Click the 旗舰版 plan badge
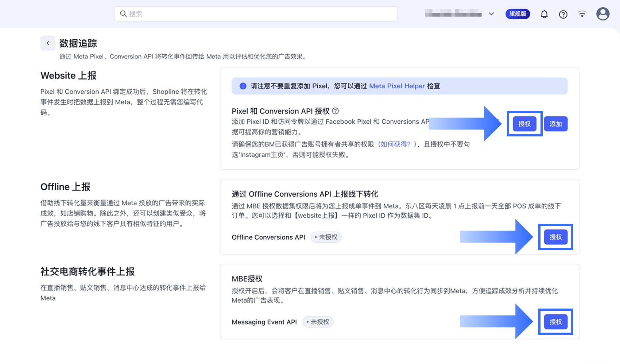Image resolution: width=620 pixels, height=364 pixels. point(518,14)
